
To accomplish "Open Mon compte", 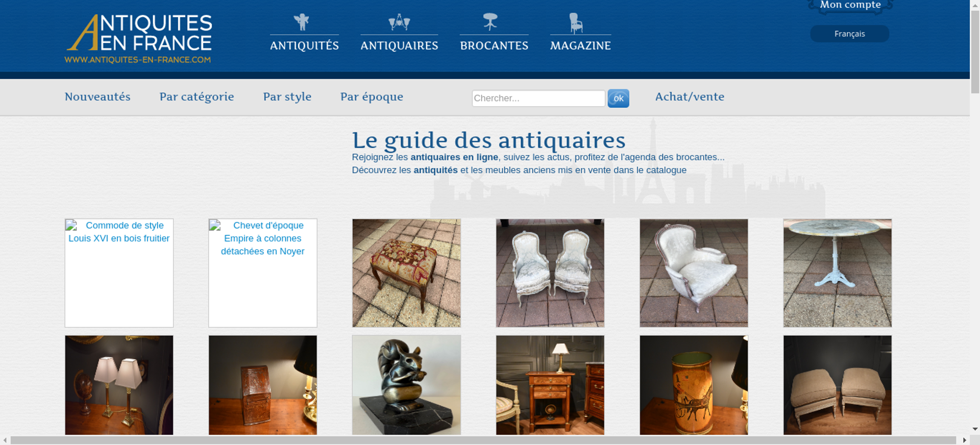I will click(850, 5).
